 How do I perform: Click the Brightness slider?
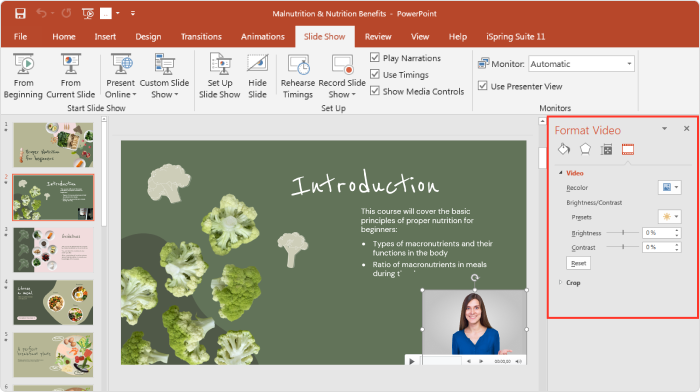(623, 233)
